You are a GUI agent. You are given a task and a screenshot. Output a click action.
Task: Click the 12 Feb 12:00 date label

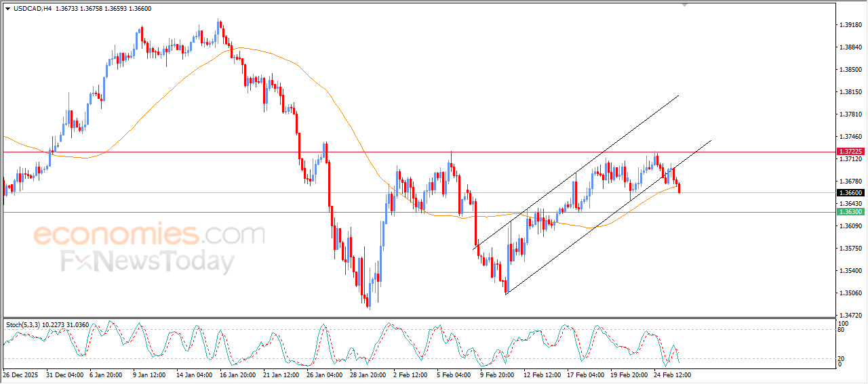coord(542,375)
